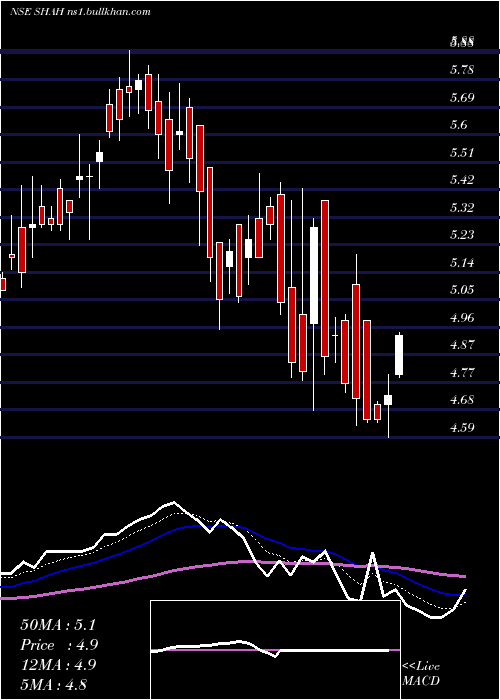Click the 12MA : 4.9 reading

(x=58, y=665)
